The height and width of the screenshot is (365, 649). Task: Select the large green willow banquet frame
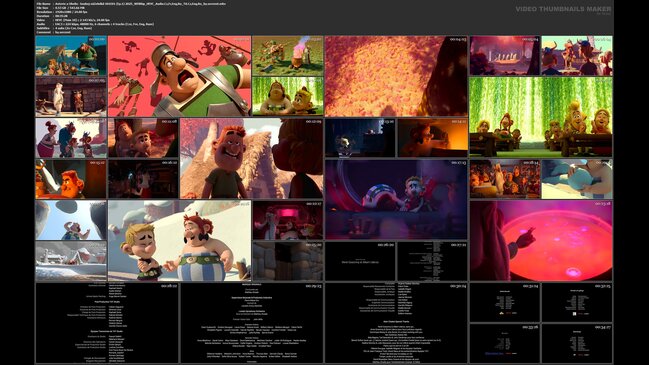click(541, 117)
